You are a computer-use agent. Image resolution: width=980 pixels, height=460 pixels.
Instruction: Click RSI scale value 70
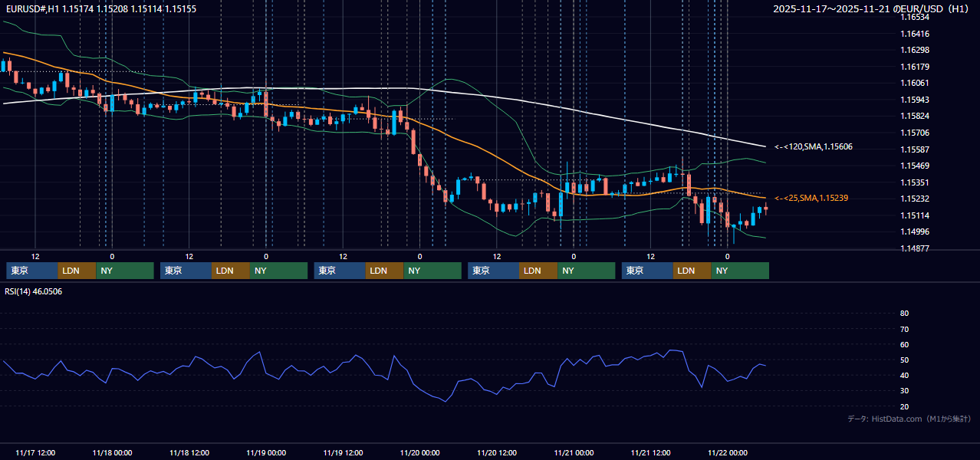904,329
